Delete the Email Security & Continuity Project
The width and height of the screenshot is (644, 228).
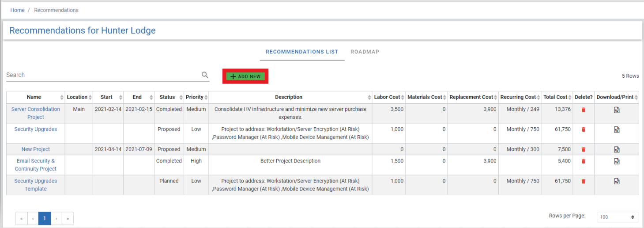[x=584, y=161]
